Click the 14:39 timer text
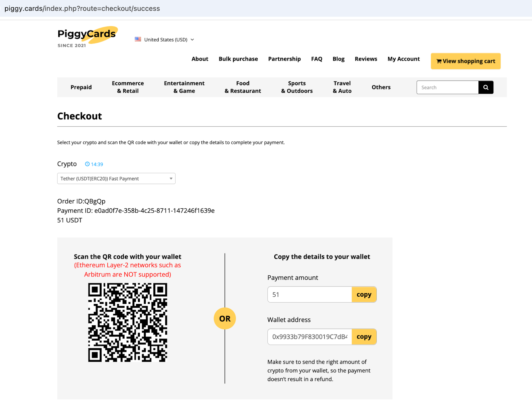532x406 pixels. pos(97,164)
